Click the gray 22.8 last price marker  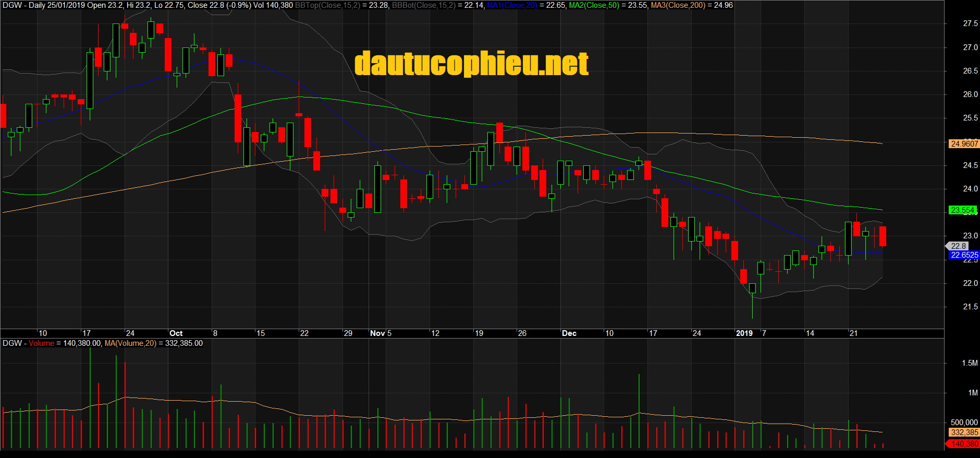tap(959, 246)
